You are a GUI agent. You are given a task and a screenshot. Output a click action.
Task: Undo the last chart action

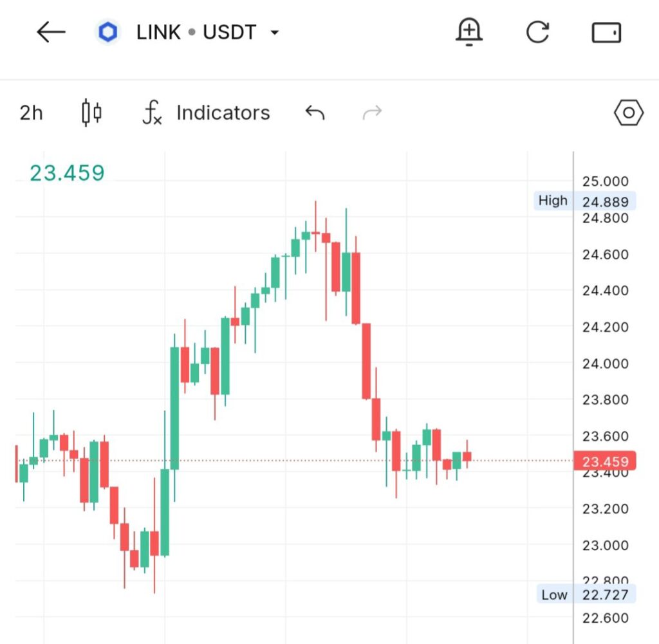click(x=315, y=113)
